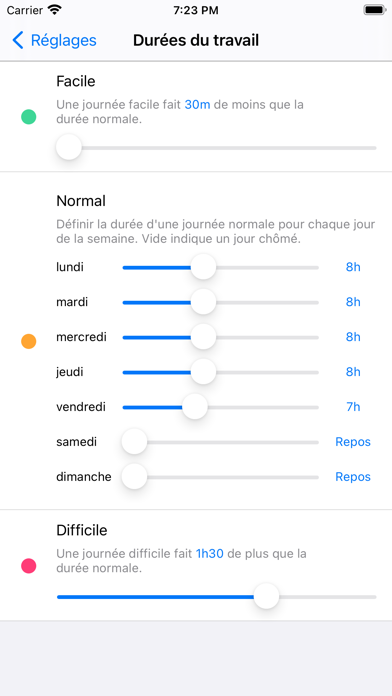The height and width of the screenshot is (696, 392).
Task: Tap the orange Normal color dot
Action: click(x=29, y=341)
